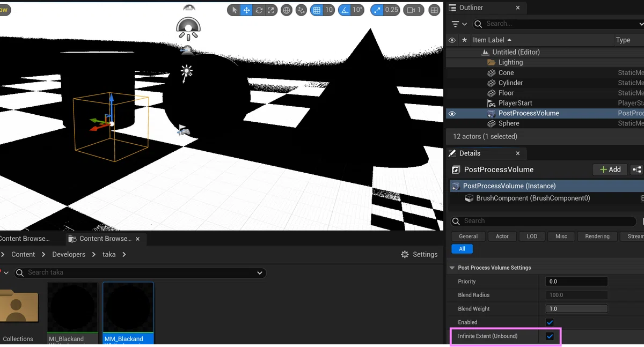The height and width of the screenshot is (347, 644).
Task: Click the Outliner search field
Action: click(x=558, y=24)
